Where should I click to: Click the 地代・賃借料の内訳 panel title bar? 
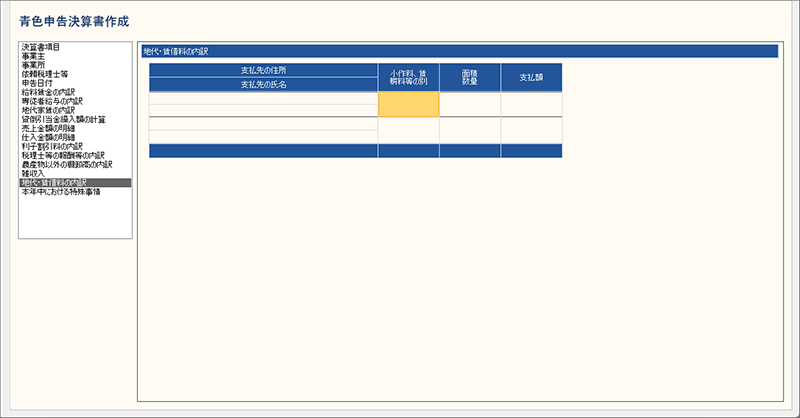460,52
